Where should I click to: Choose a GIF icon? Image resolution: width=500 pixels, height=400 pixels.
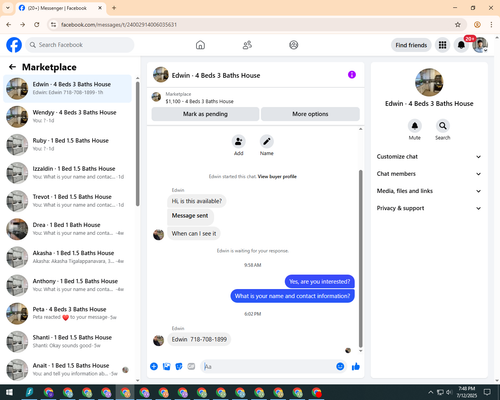tap(191, 367)
